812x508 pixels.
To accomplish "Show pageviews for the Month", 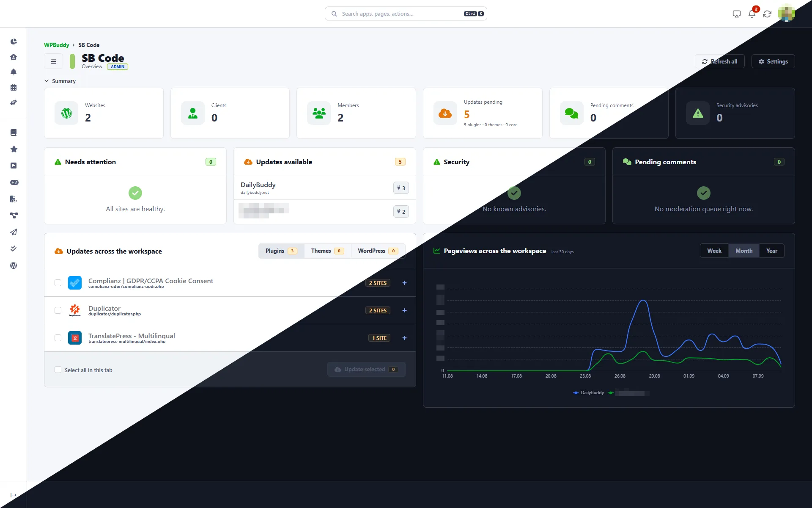I will [744, 251].
